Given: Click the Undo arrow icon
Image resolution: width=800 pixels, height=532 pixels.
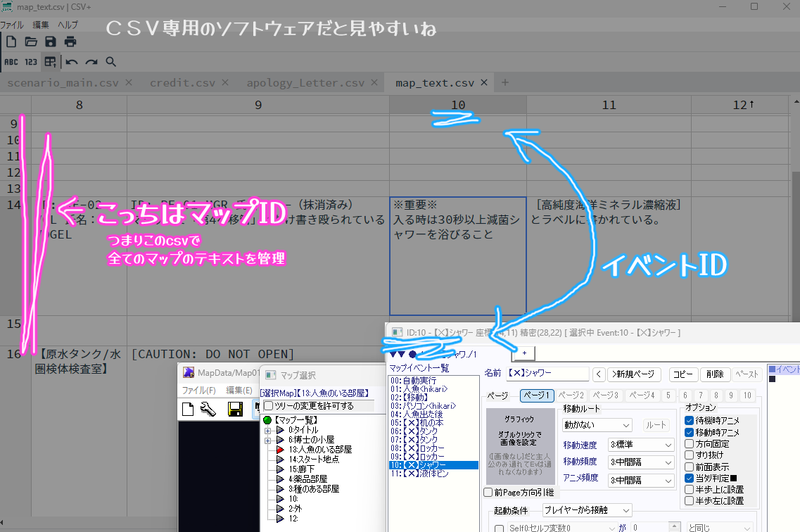Looking at the screenshot, I should click(x=72, y=62).
